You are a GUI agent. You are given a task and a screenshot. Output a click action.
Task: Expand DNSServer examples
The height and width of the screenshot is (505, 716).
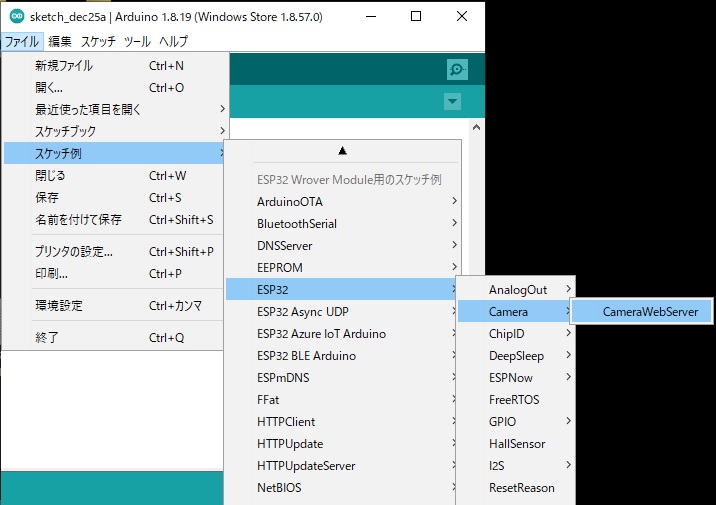point(342,246)
